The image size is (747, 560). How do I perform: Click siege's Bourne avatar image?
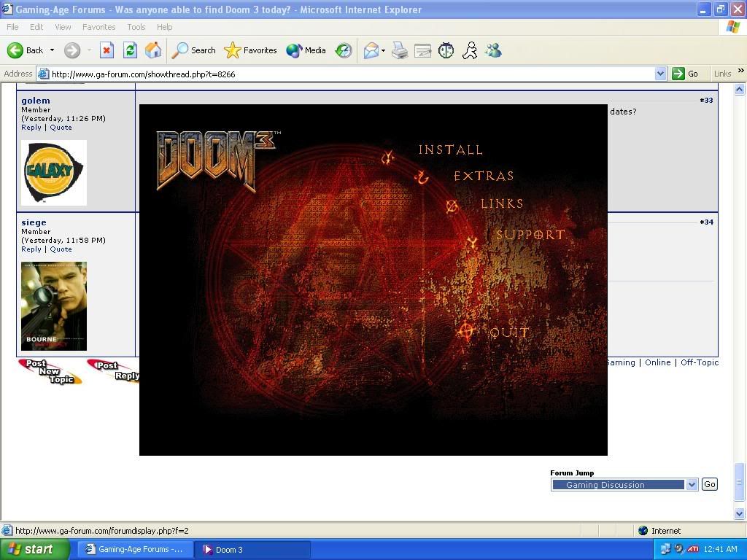pyautogui.click(x=54, y=306)
